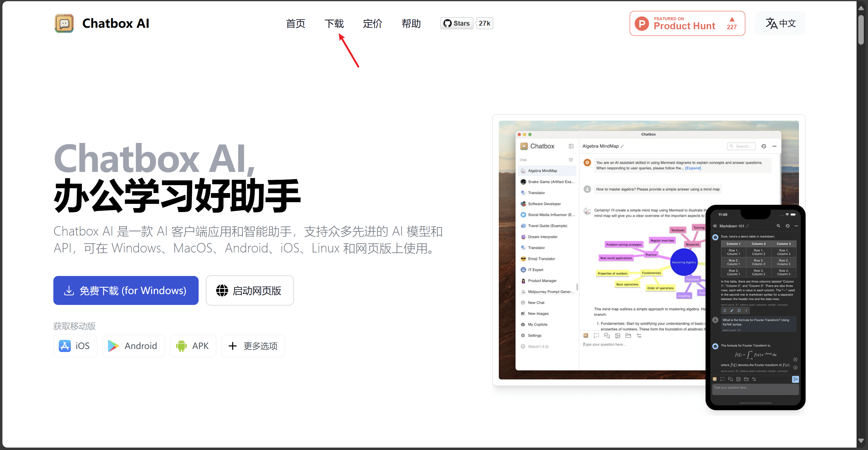
Task: Click 免费下载 (for Windows) button
Action: point(126,290)
